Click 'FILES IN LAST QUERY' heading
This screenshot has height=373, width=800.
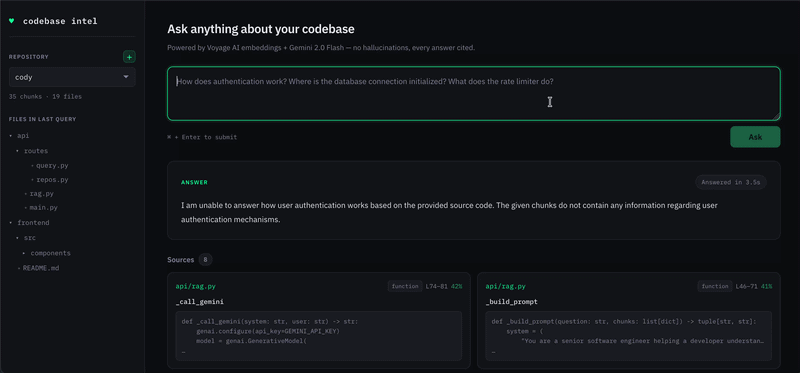point(42,119)
